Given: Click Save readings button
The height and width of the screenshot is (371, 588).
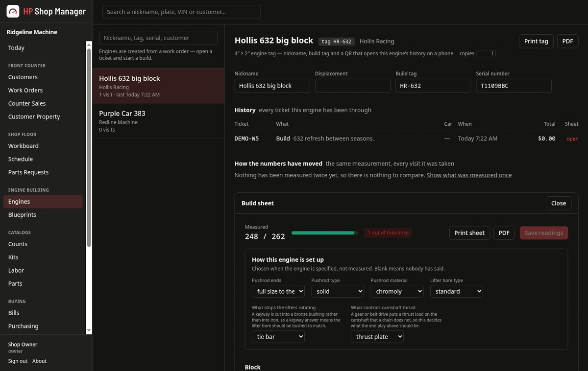Looking at the screenshot, I should [x=544, y=233].
